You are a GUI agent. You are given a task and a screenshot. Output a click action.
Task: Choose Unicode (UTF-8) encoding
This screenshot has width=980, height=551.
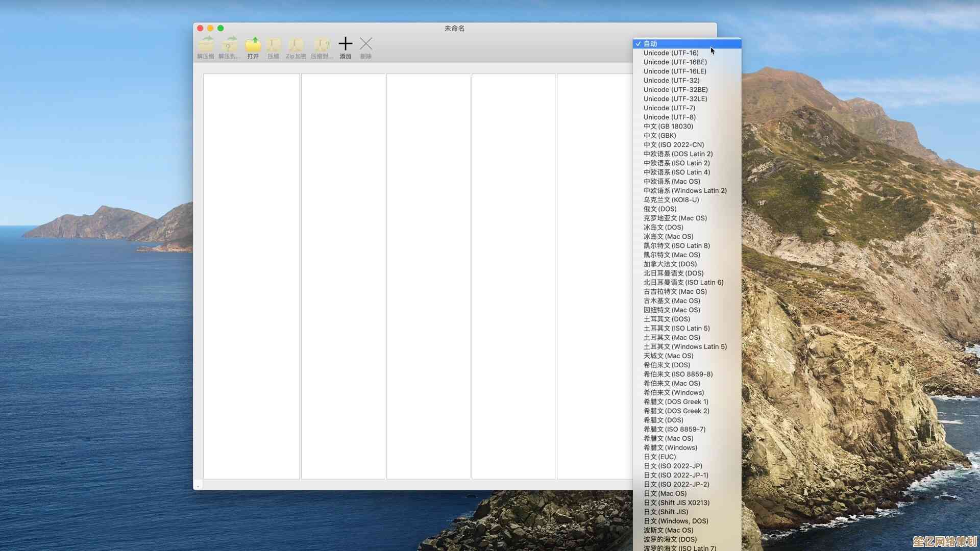(x=669, y=117)
